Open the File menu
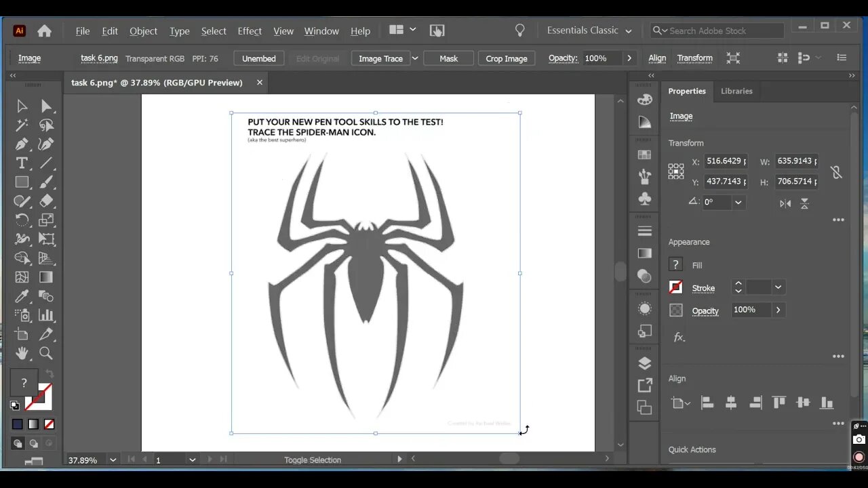Image resolution: width=868 pixels, height=488 pixels. click(x=83, y=31)
